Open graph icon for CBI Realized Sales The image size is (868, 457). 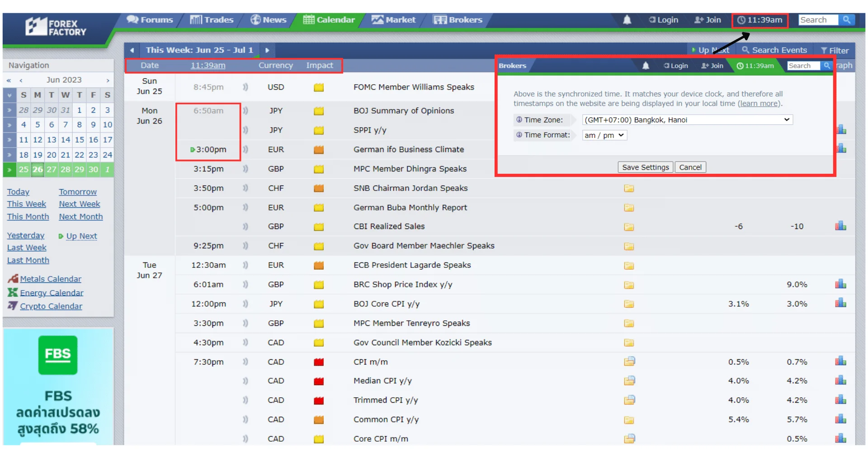click(840, 226)
